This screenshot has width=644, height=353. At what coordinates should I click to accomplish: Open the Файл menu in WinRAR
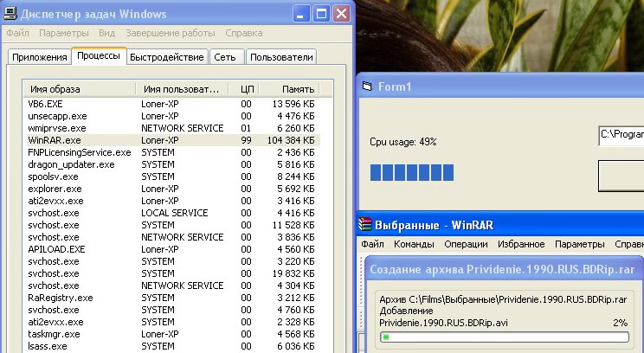372,244
